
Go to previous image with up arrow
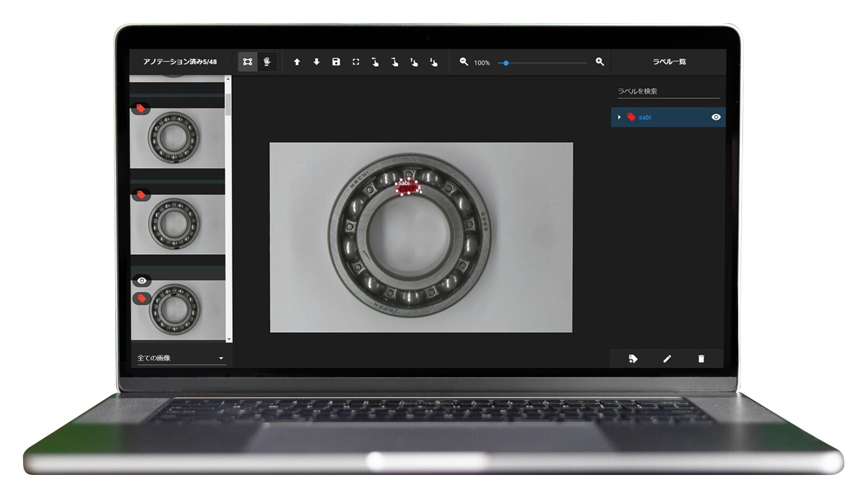(x=297, y=62)
